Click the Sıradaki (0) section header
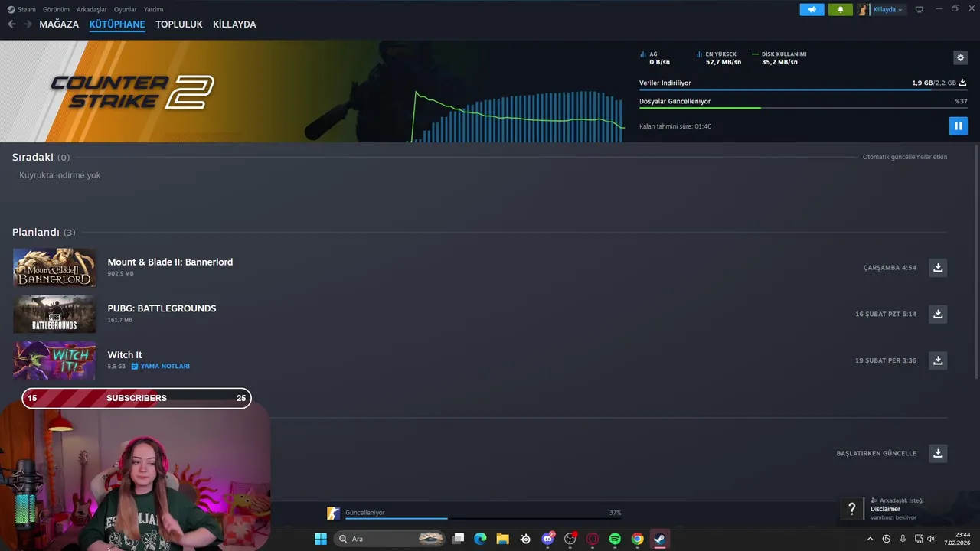 41,157
